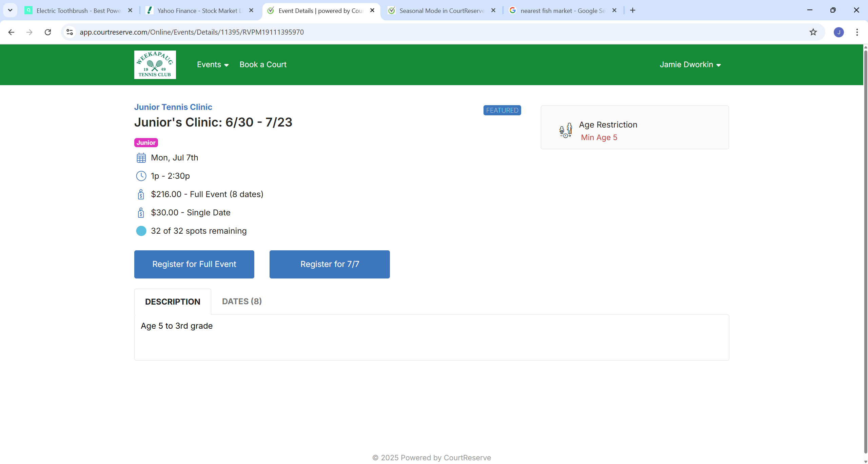
Task: Click the pink Junior tag
Action: 146,143
